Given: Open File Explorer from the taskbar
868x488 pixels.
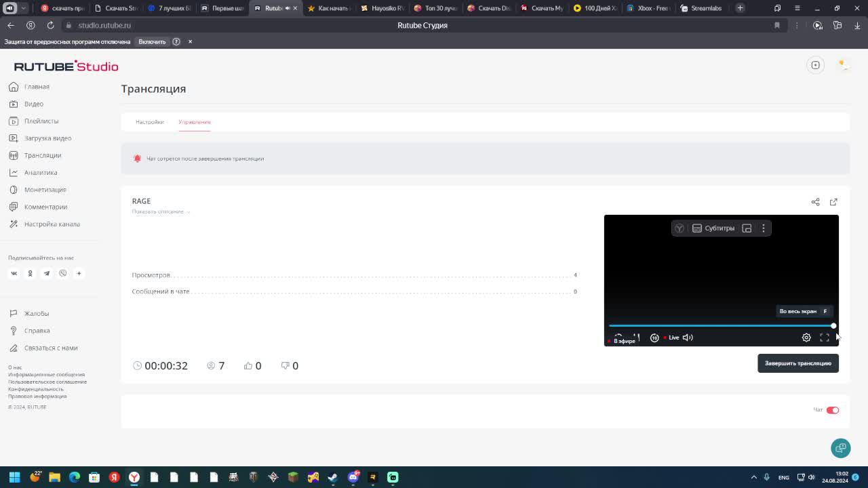Looking at the screenshot, I should (54, 477).
